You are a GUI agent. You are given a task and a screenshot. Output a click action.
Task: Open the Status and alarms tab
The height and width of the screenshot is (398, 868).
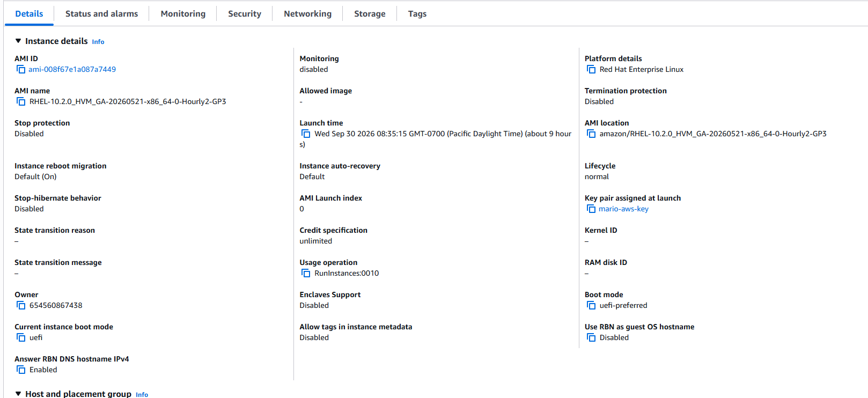coord(101,14)
